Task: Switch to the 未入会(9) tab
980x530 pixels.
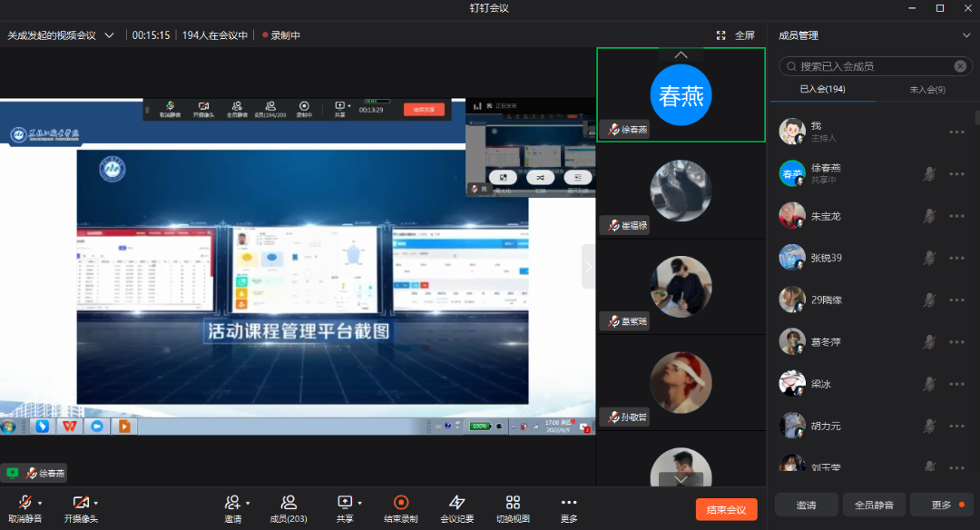Action: coord(926,89)
